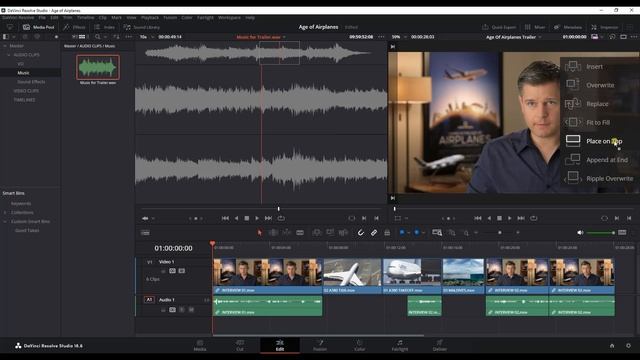Toggle the Audio 1 Solo button

pos(182,310)
